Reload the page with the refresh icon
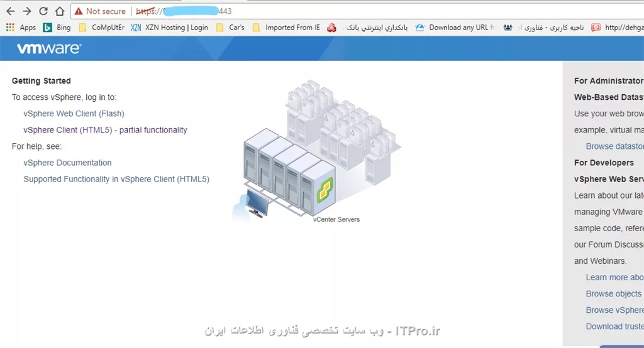Viewport: 644px width, 348px height. 43,11
